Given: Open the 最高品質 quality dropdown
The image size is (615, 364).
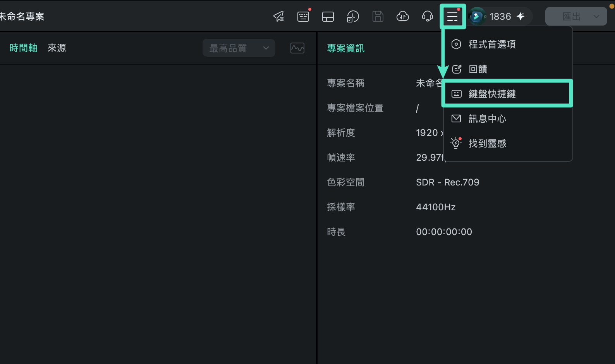Looking at the screenshot, I should pyautogui.click(x=239, y=48).
